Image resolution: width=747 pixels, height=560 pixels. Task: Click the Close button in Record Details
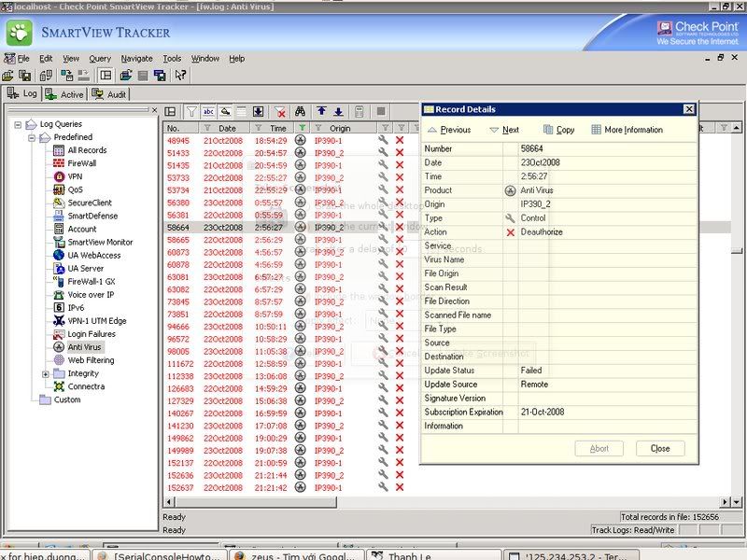point(660,449)
